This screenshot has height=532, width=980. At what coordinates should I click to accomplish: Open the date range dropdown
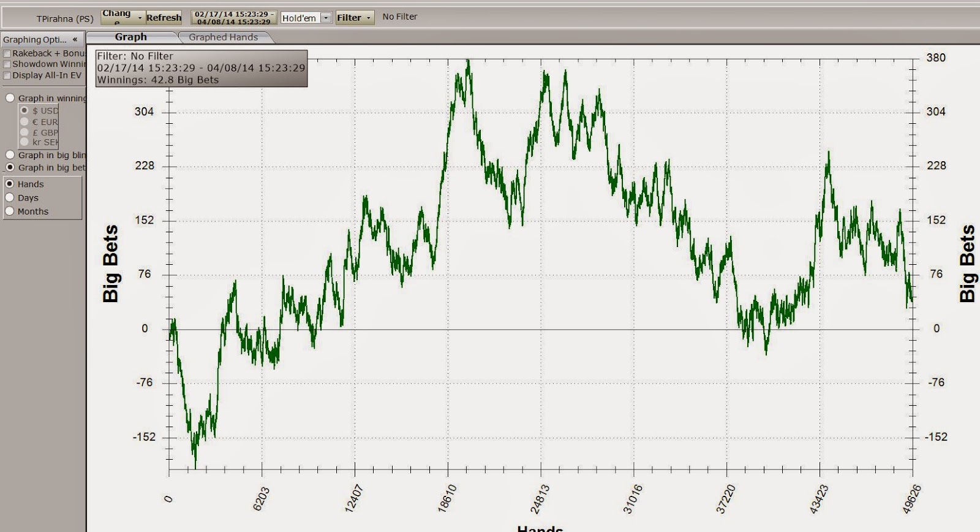click(x=234, y=17)
